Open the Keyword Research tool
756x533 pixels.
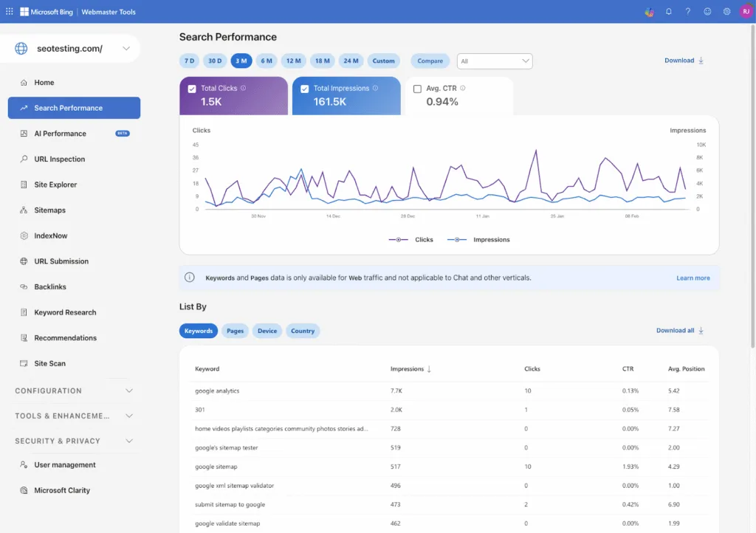(x=66, y=312)
